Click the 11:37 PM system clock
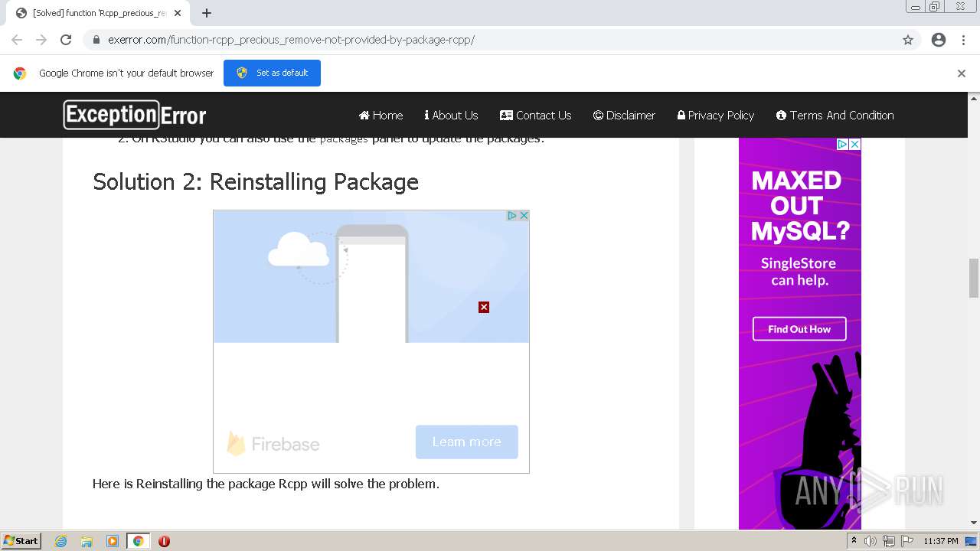This screenshot has height=551, width=980. (x=941, y=541)
